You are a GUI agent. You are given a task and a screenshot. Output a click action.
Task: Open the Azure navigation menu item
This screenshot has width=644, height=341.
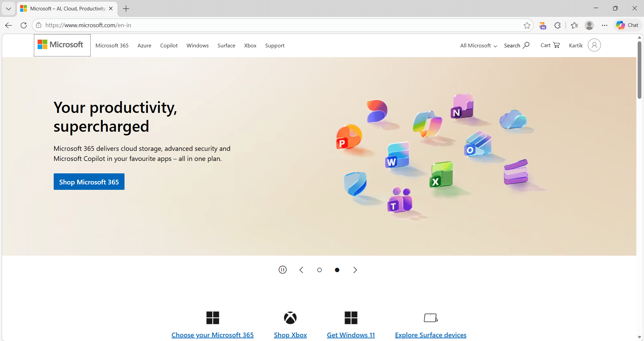pos(144,45)
